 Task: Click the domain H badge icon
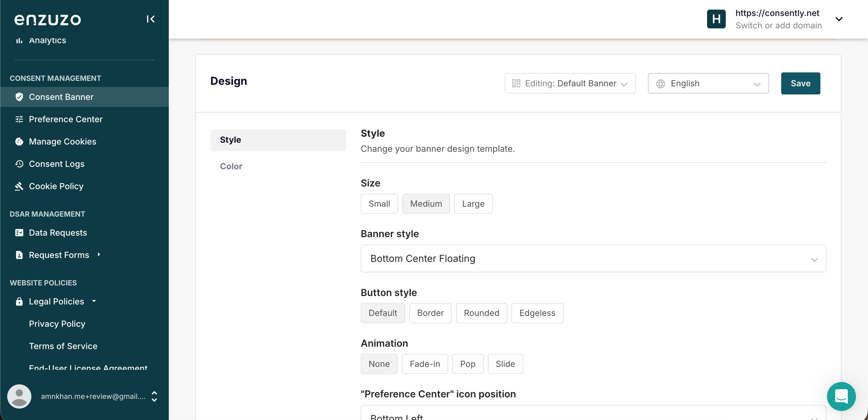pos(716,19)
